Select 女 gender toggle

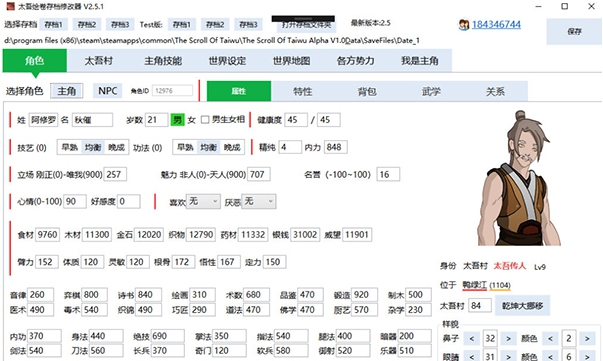192,120
